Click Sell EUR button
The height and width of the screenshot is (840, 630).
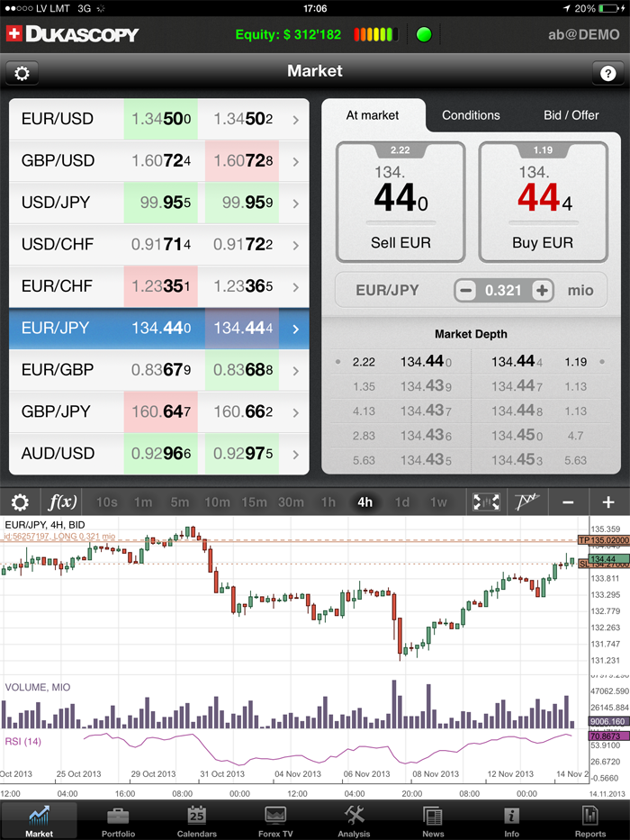[x=400, y=202]
